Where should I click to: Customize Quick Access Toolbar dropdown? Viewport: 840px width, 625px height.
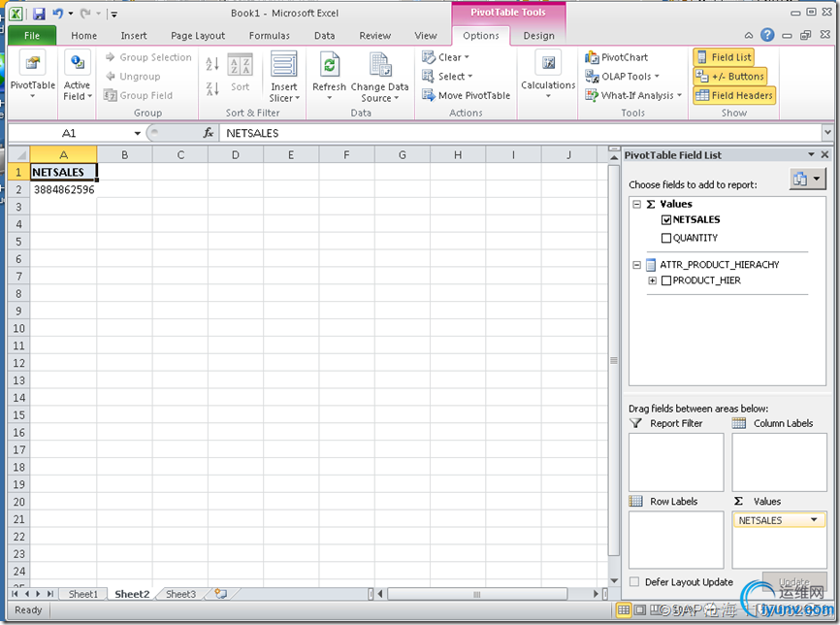(113, 14)
